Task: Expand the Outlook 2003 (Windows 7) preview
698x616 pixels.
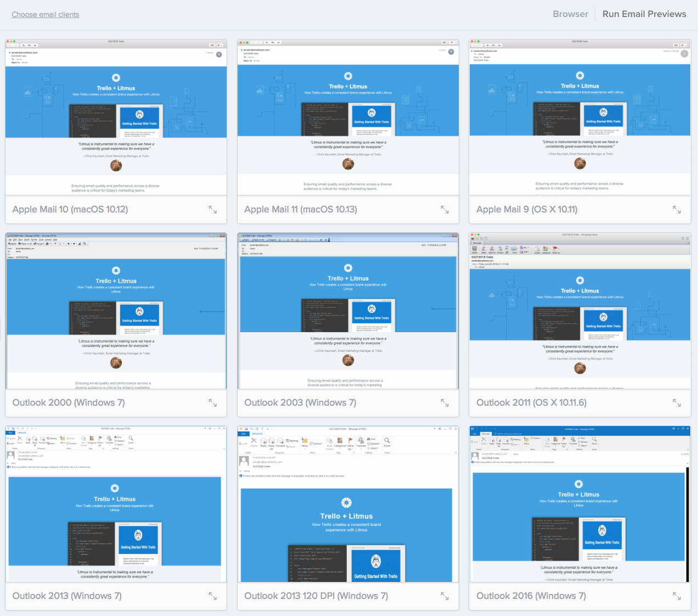Action: click(x=445, y=403)
